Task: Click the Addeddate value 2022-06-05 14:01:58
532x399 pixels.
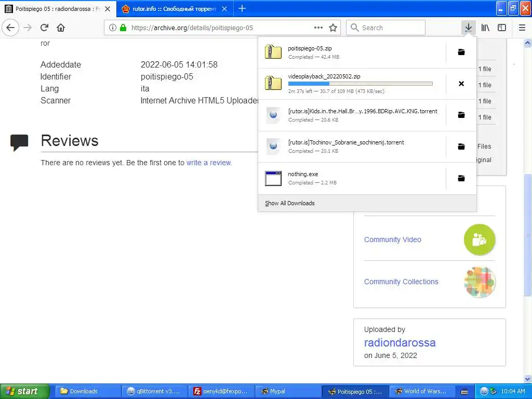Action: coord(179,64)
